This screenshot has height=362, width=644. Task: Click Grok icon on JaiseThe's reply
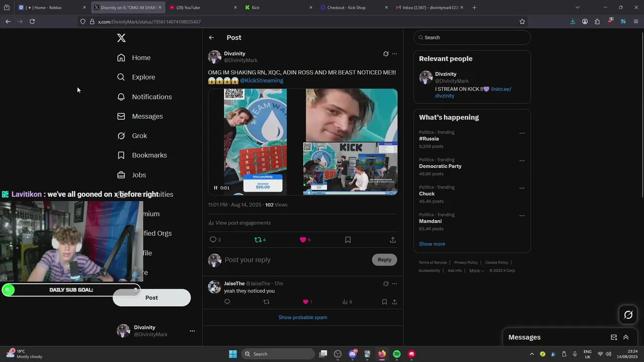[386, 284]
